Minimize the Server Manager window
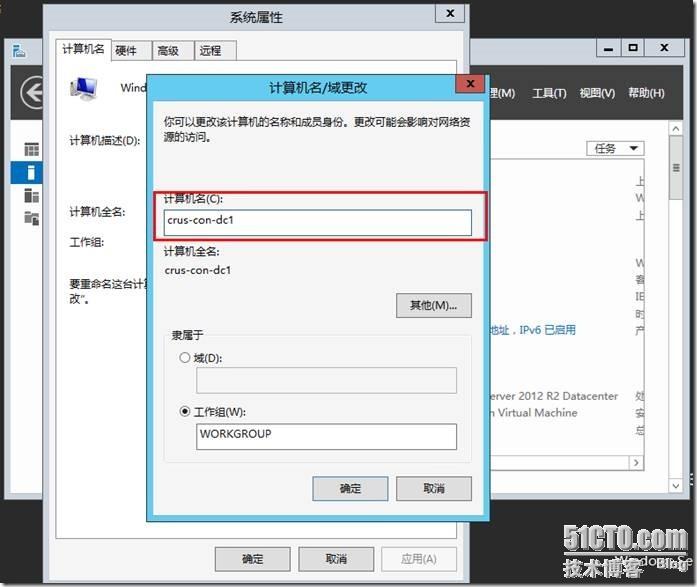This screenshot has width=697, height=587. pos(609,48)
